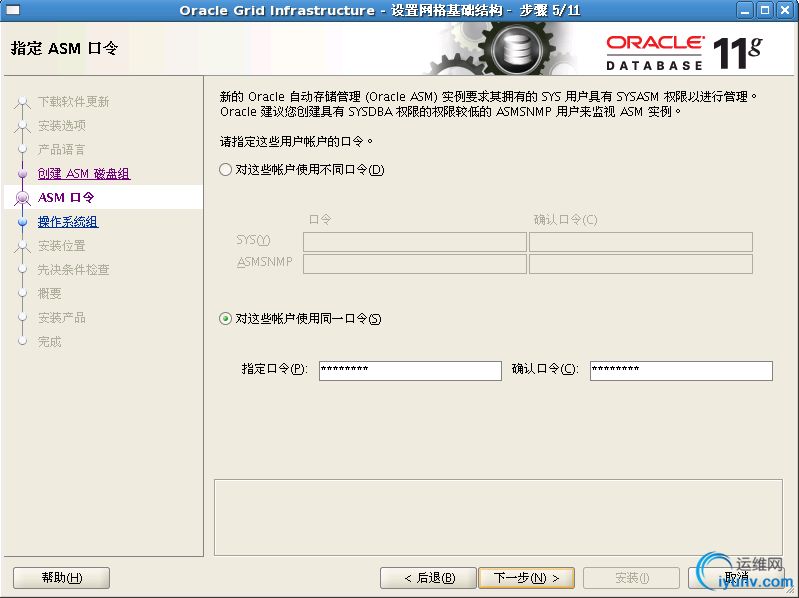Click the 概要 step label
The width and height of the screenshot is (799, 598).
point(49,293)
